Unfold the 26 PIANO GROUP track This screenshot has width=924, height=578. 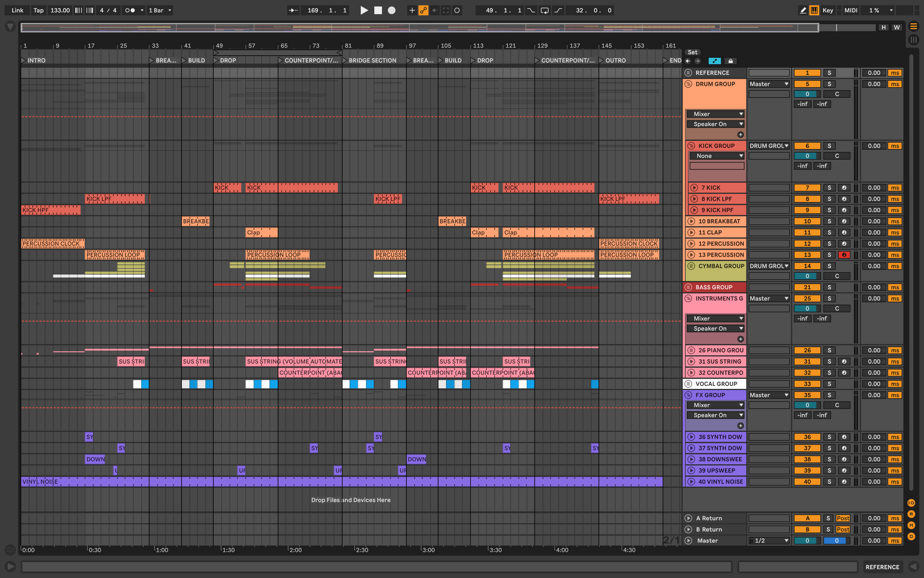pyautogui.click(x=691, y=350)
